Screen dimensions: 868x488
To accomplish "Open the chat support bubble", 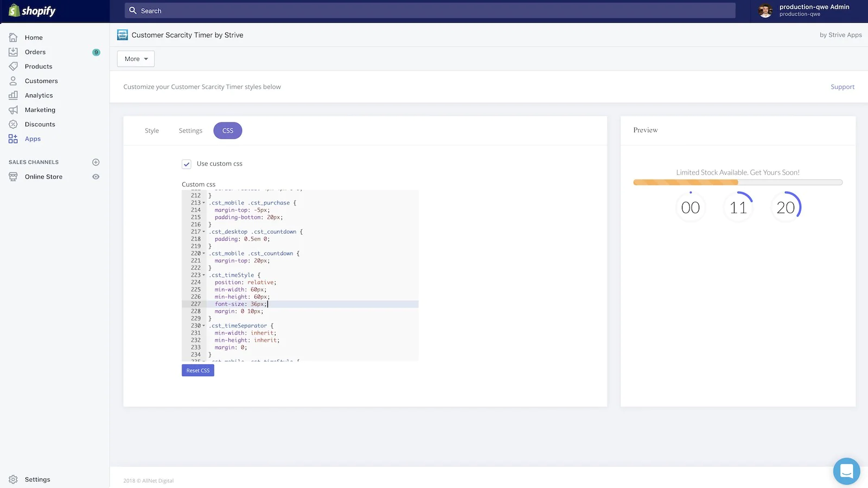I will pyautogui.click(x=847, y=471).
